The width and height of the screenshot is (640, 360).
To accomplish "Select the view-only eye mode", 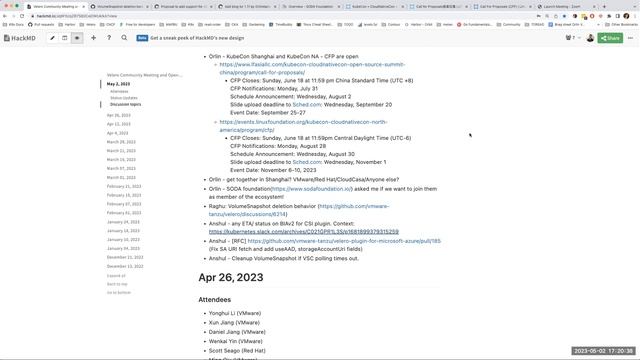I will [x=77, y=38].
